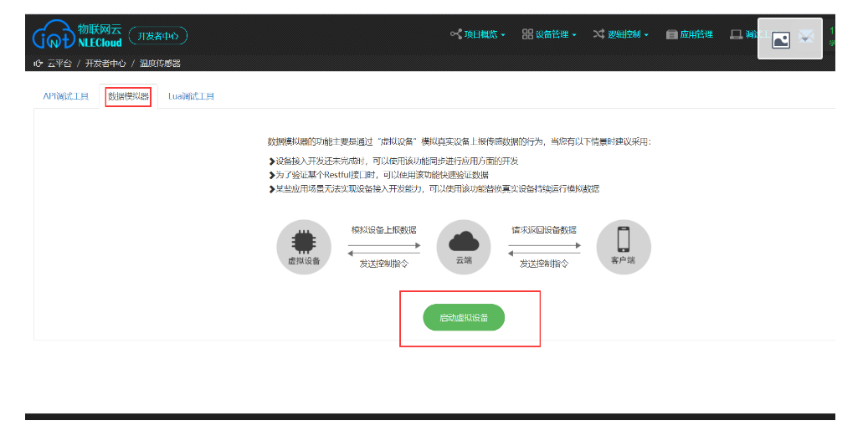
Task: Click the 客户端 phone icon
Action: 624,240
